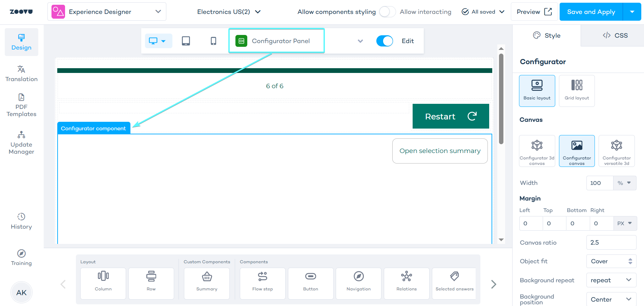Open the Update Manager
The image size is (644, 306).
(21, 142)
